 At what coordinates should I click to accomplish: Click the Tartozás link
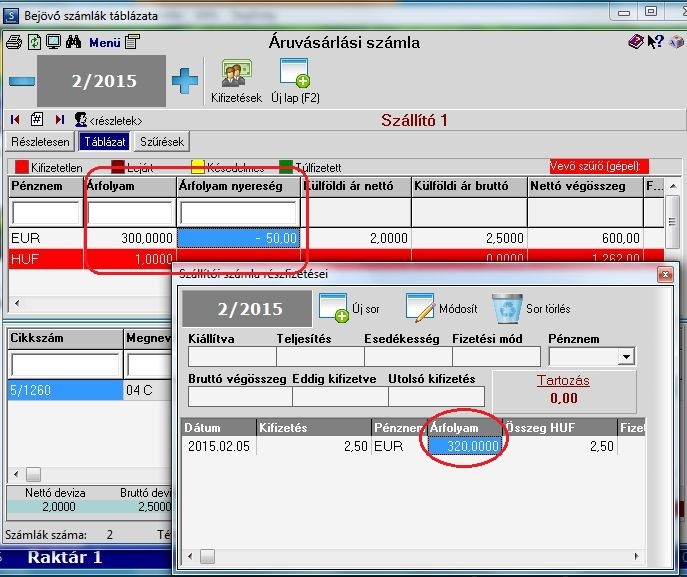click(x=563, y=380)
